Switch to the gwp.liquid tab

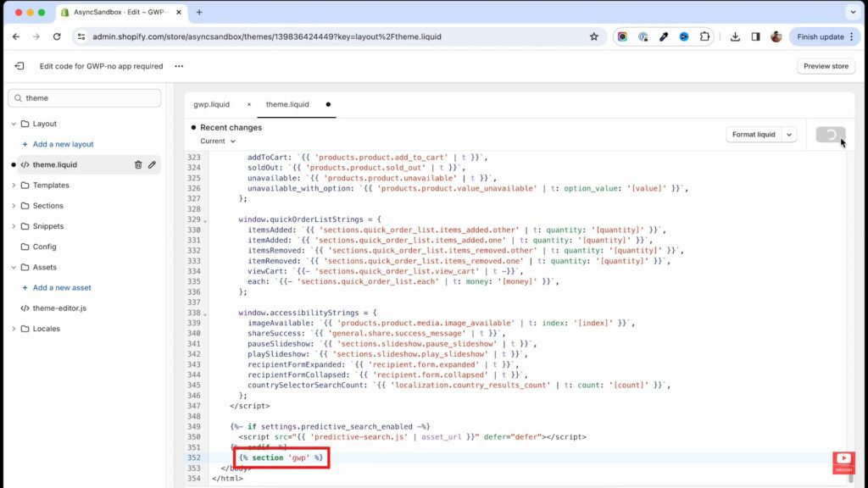pyautogui.click(x=211, y=104)
